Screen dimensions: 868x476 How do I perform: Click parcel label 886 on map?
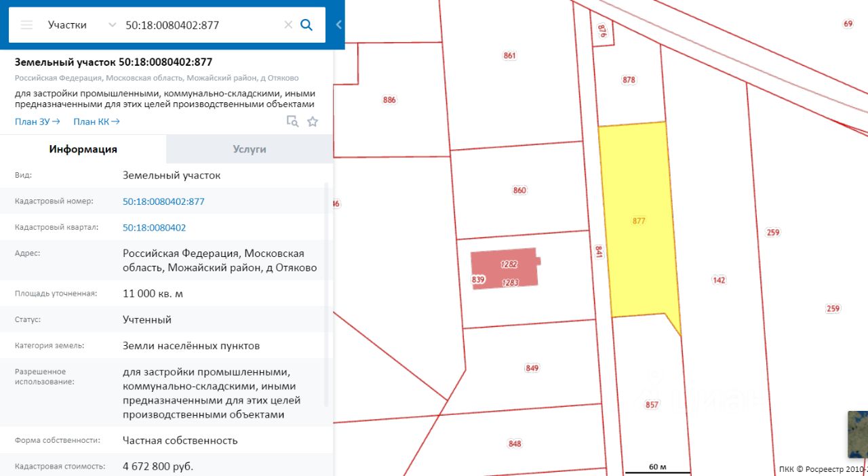(389, 100)
